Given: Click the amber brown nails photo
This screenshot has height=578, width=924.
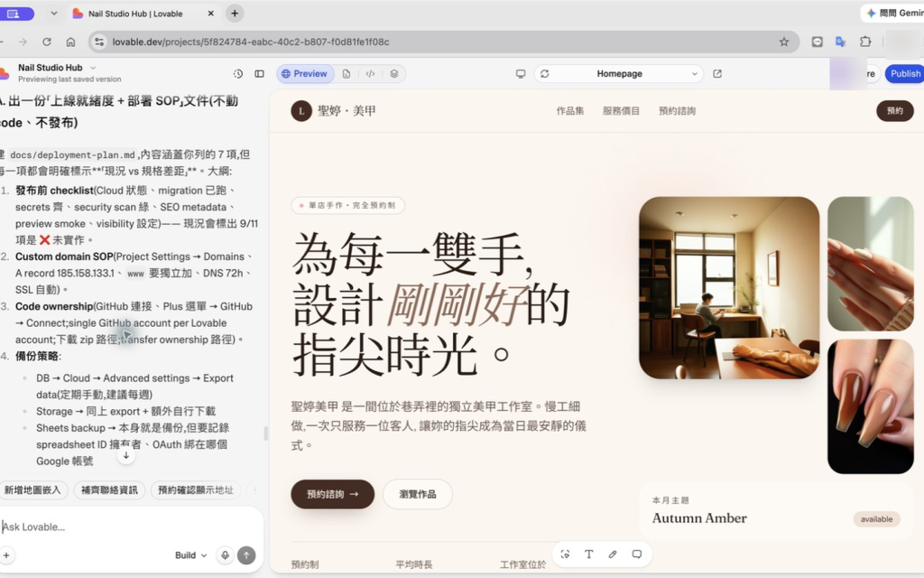Looking at the screenshot, I should pyautogui.click(x=871, y=406).
